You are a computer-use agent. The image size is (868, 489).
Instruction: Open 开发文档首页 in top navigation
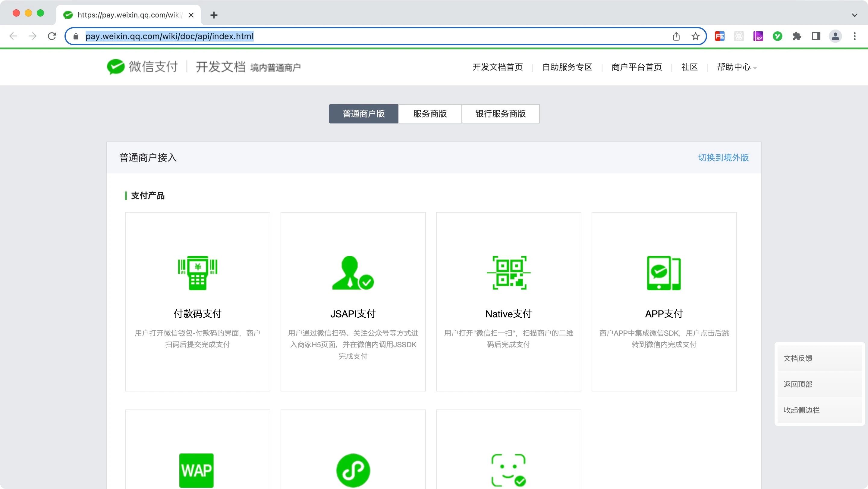(x=498, y=67)
